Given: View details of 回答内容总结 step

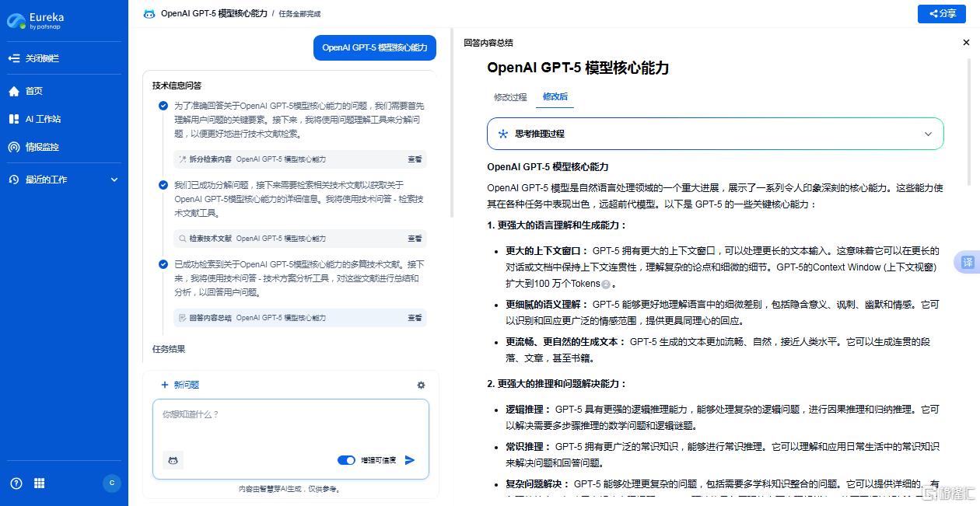Looking at the screenshot, I should coord(415,318).
